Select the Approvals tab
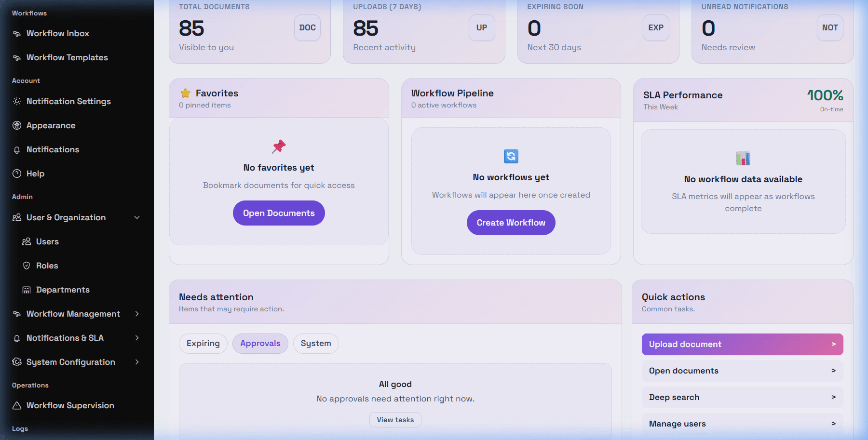 (260, 343)
